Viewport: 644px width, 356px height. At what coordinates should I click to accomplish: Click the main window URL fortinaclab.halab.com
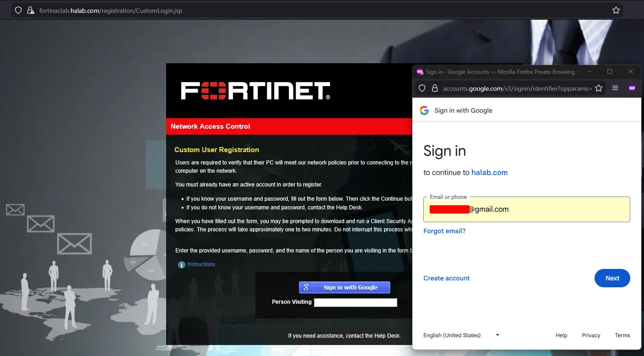pyautogui.click(x=111, y=11)
